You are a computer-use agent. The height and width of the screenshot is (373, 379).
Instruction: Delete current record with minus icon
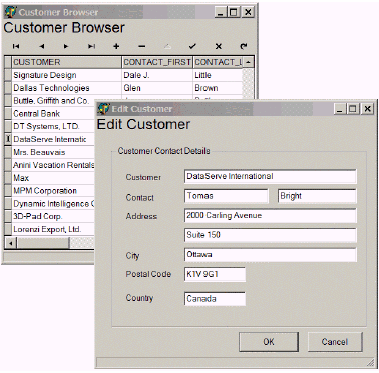tap(142, 46)
